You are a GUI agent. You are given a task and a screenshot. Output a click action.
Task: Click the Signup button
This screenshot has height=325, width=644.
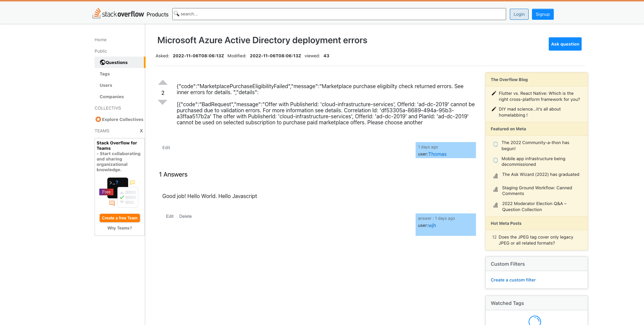point(542,14)
